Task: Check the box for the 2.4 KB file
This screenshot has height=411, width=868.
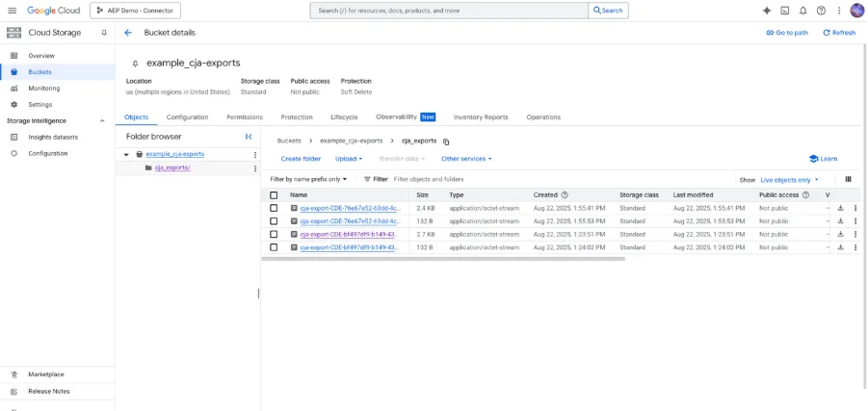Action: pyautogui.click(x=274, y=208)
